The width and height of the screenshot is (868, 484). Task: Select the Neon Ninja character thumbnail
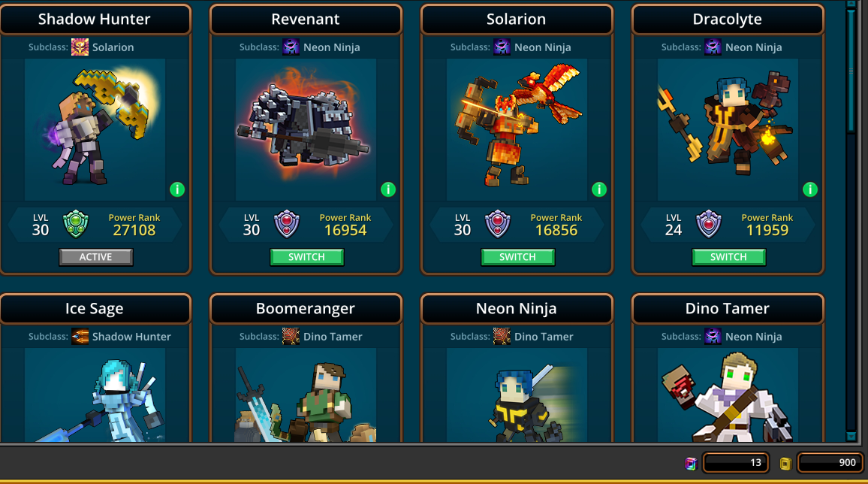coord(517,395)
